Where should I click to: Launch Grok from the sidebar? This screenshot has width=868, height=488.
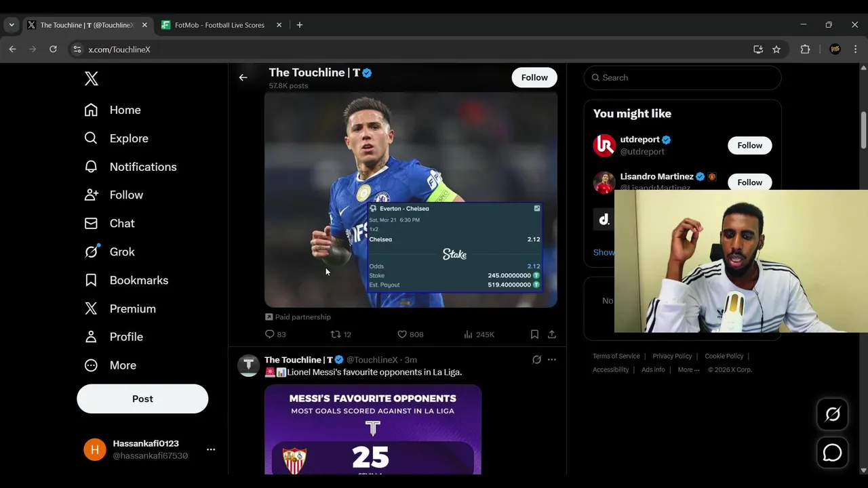coord(109,252)
